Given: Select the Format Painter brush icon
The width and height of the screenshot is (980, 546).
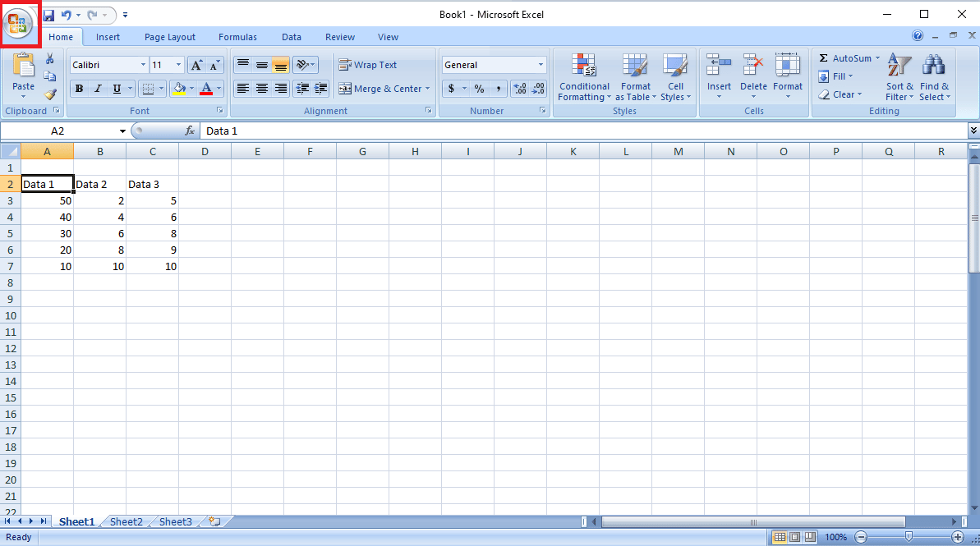Looking at the screenshot, I should 50,94.
